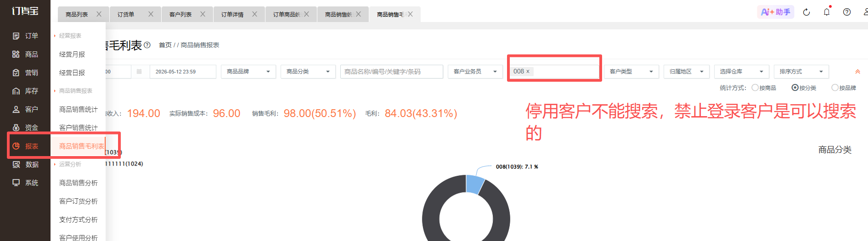Open 客户订货分析 in the submenu
This screenshot has height=241, width=868.
click(79, 201)
